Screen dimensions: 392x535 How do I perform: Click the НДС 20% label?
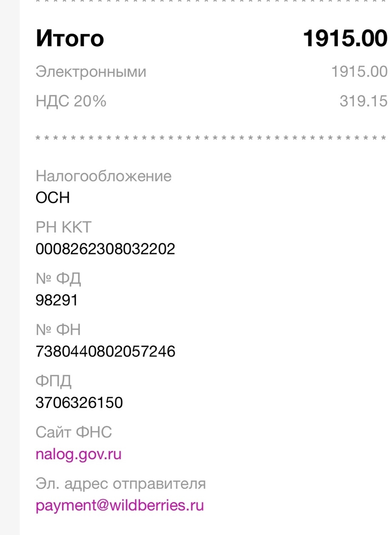(71, 101)
